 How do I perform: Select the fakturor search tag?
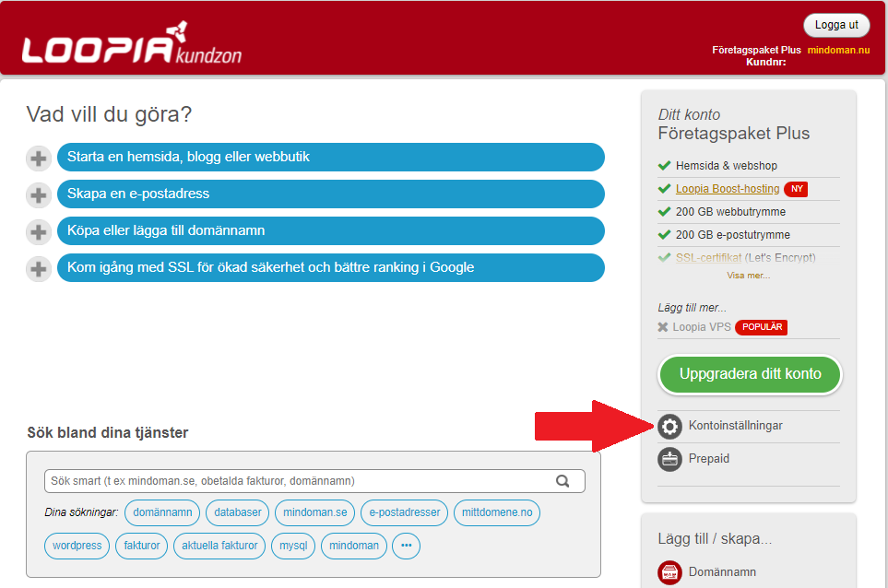pos(142,546)
